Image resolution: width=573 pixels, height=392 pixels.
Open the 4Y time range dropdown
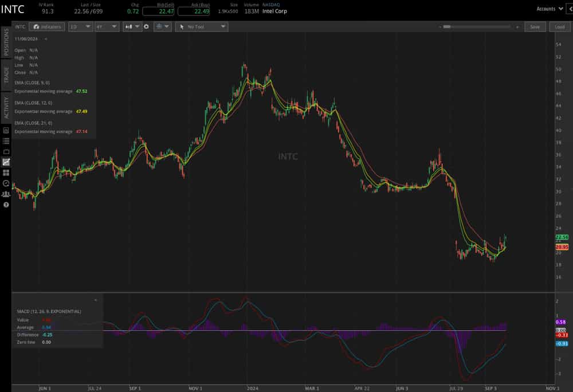106,27
